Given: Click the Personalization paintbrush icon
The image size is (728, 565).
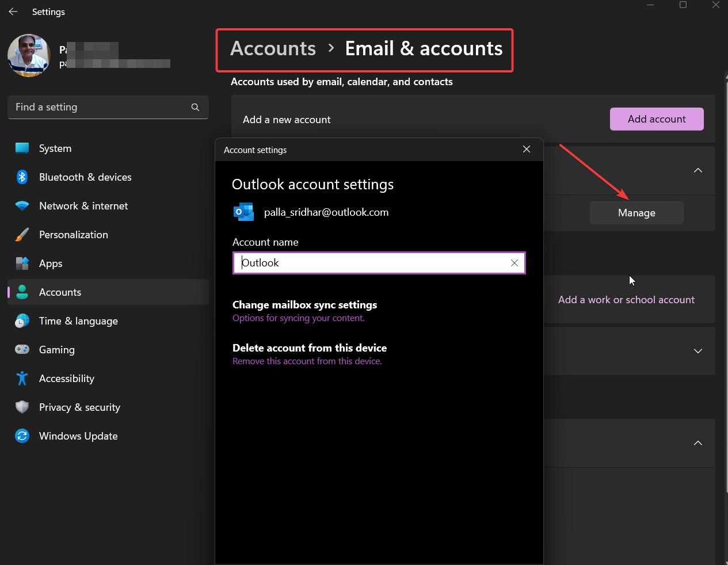Looking at the screenshot, I should [22, 235].
